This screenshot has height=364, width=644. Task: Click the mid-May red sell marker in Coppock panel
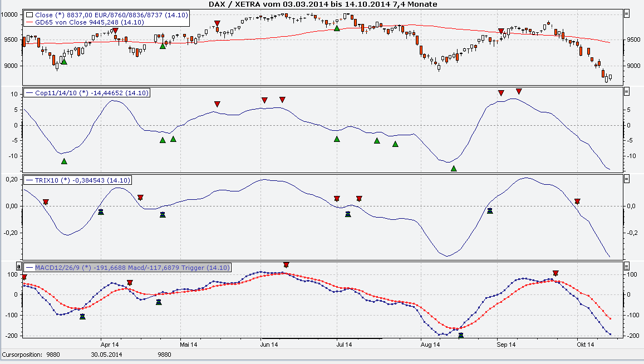[x=217, y=104]
